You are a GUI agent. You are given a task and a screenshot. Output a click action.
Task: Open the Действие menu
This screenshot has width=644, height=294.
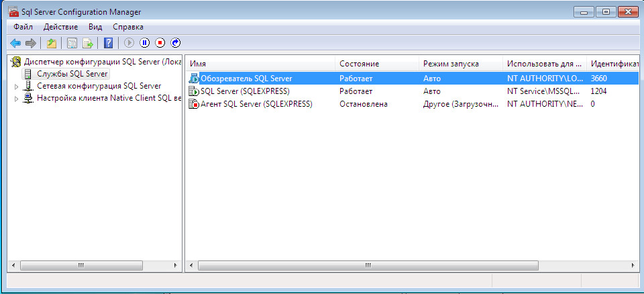[x=60, y=27]
